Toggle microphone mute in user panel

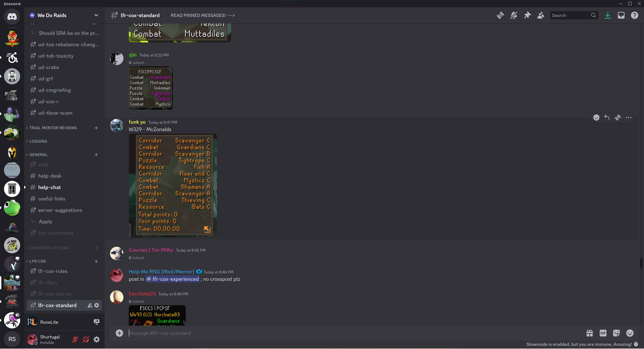coord(75,339)
